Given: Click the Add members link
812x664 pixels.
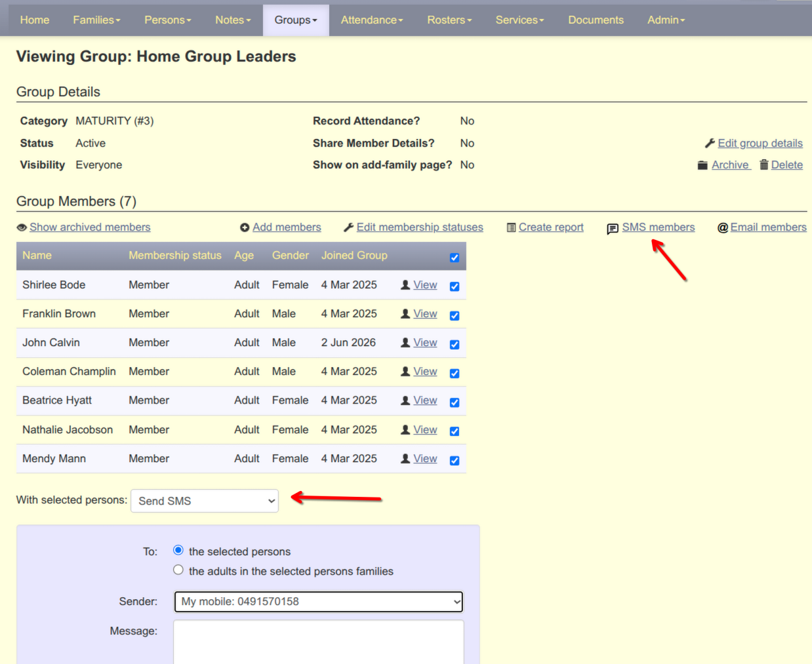Looking at the screenshot, I should point(287,227).
